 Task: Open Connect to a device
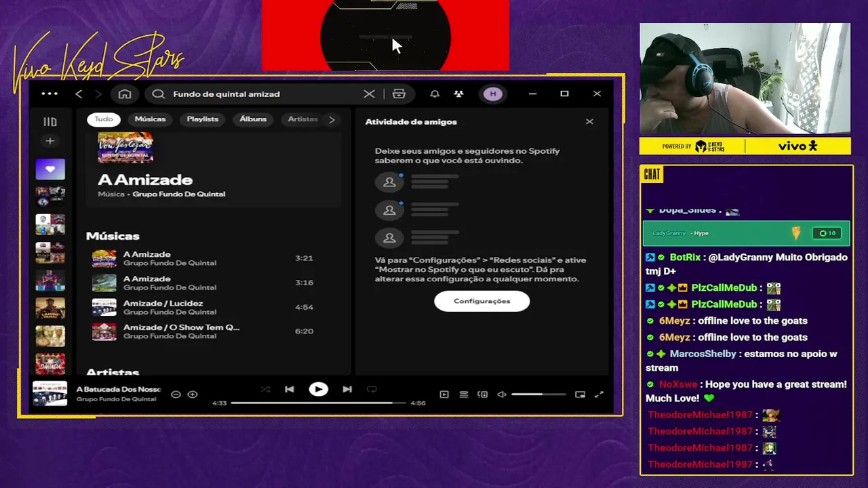coord(483,394)
